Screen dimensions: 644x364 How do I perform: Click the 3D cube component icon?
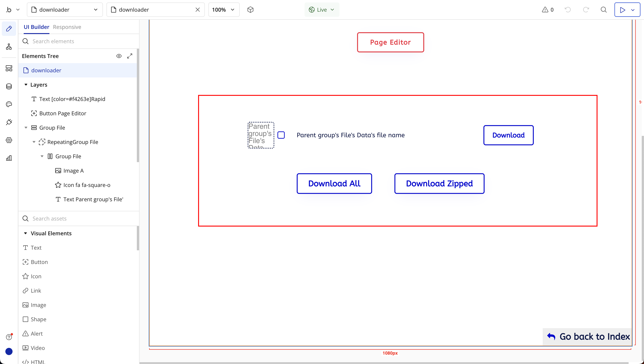250,10
